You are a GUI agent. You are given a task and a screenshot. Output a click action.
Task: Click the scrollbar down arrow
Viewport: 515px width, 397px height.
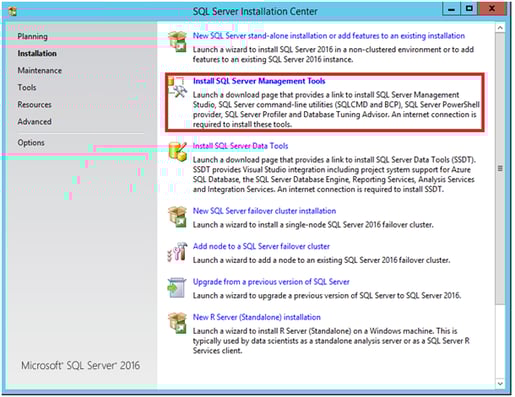(500, 383)
